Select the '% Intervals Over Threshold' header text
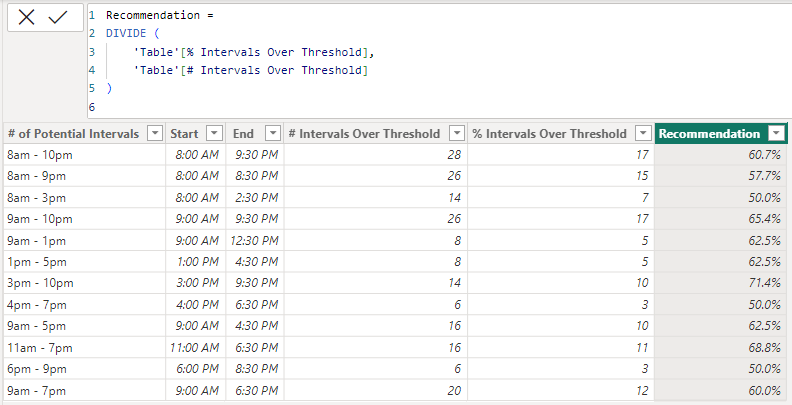 [549, 134]
